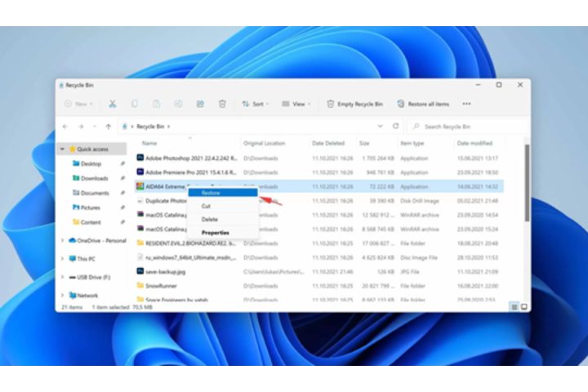Click the Search Recycle Bin field
The height and width of the screenshot is (392, 588).
(x=465, y=127)
